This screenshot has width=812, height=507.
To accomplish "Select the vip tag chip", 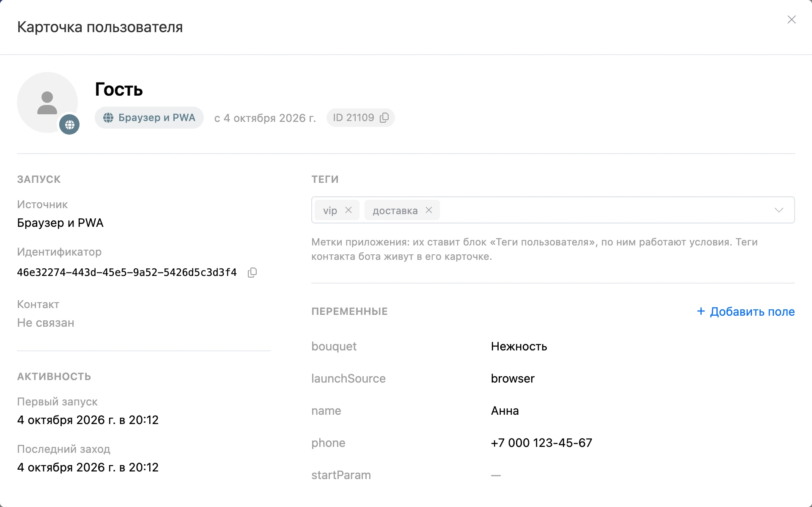I will tap(330, 210).
